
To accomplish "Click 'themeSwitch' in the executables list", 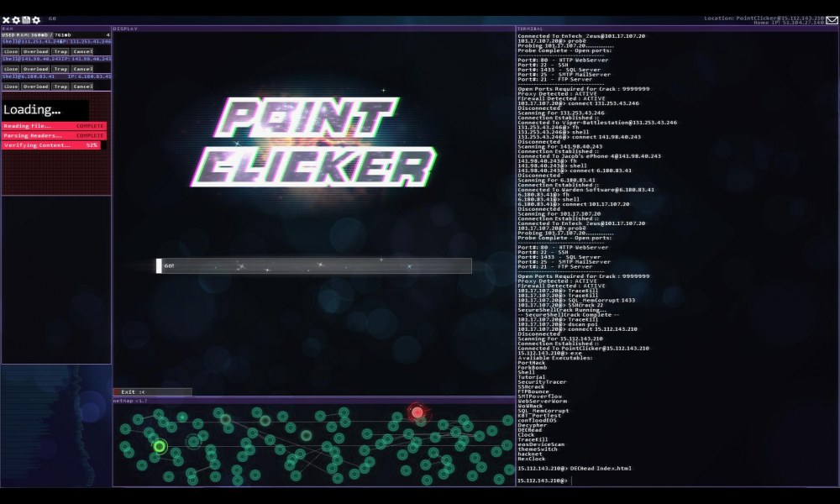I will (x=538, y=450).
